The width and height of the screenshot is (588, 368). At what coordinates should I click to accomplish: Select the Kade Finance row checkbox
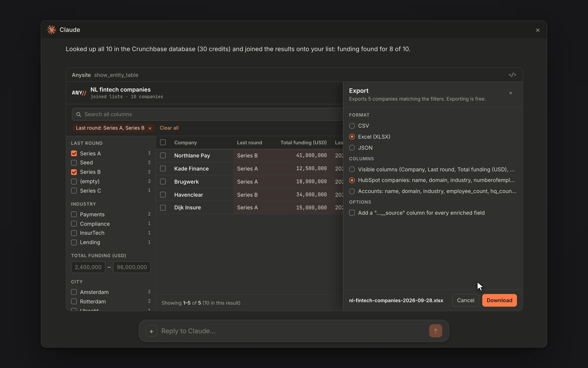163,169
